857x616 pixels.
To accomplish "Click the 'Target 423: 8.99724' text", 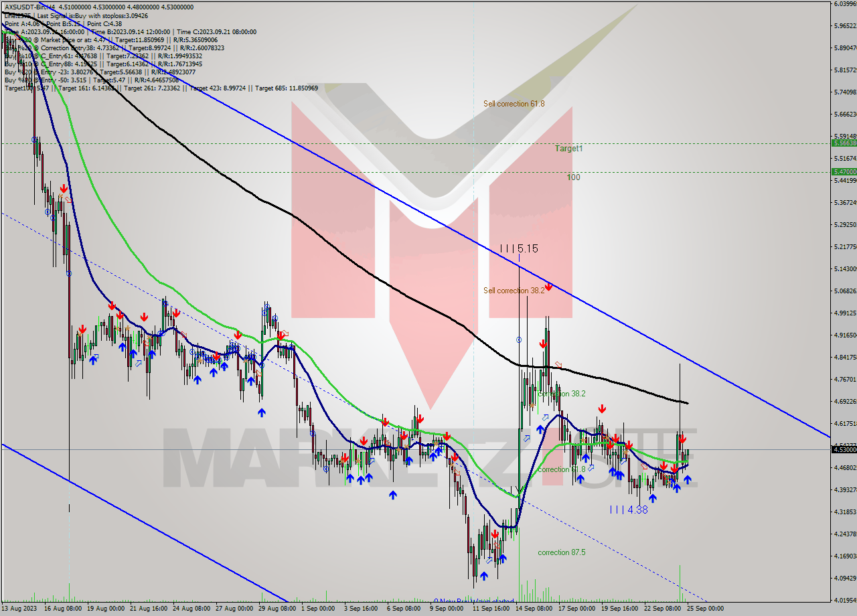I will 218,88.
